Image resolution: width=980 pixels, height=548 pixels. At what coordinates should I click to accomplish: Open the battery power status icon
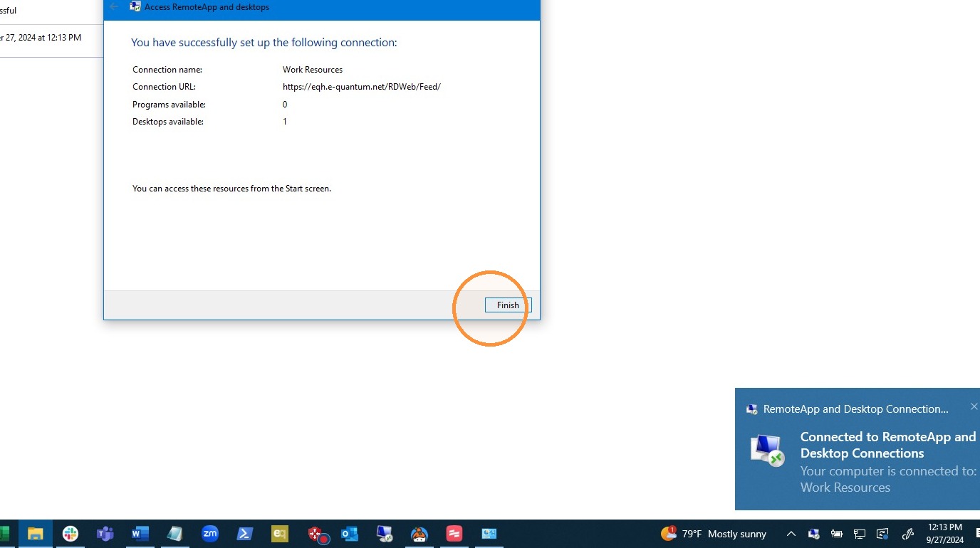[x=837, y=534]
